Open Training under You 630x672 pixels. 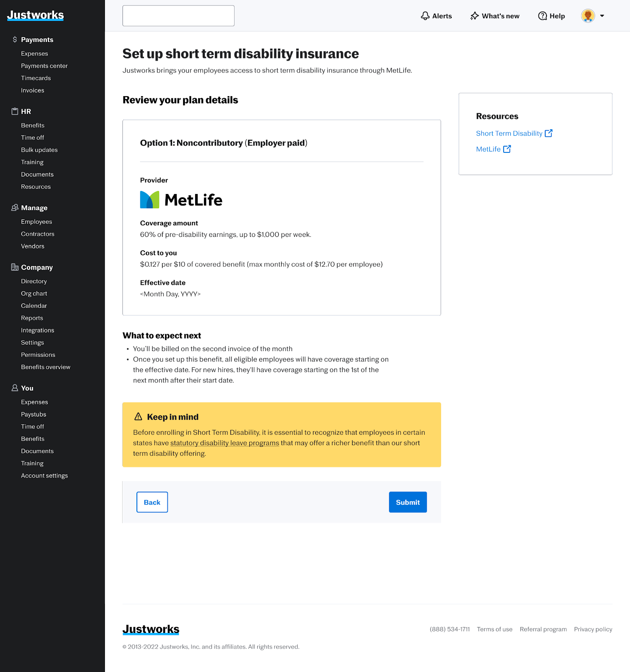32,463
